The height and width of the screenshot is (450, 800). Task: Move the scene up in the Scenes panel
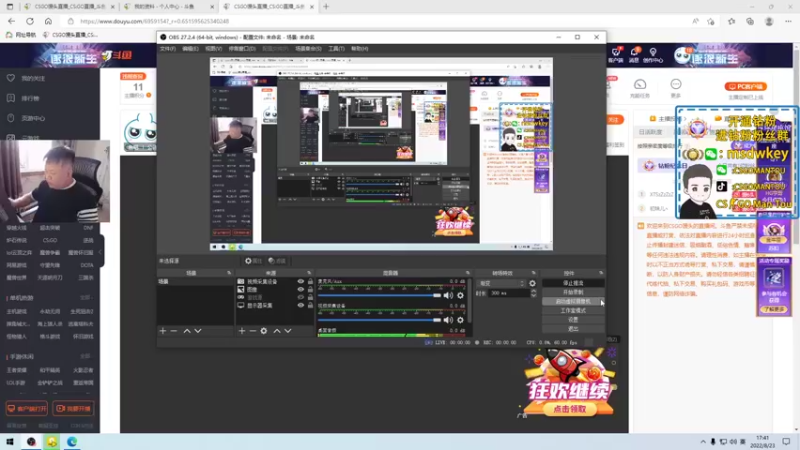(187, 331)
